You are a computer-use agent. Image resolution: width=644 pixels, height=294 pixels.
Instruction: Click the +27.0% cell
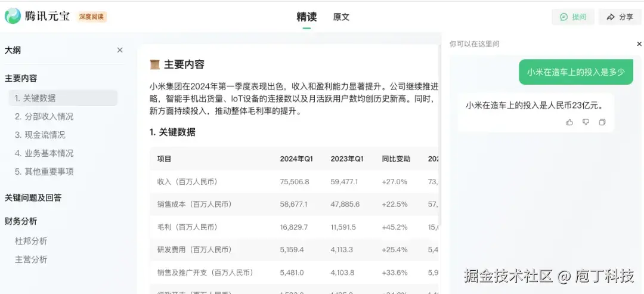click(x=394, y=181)
